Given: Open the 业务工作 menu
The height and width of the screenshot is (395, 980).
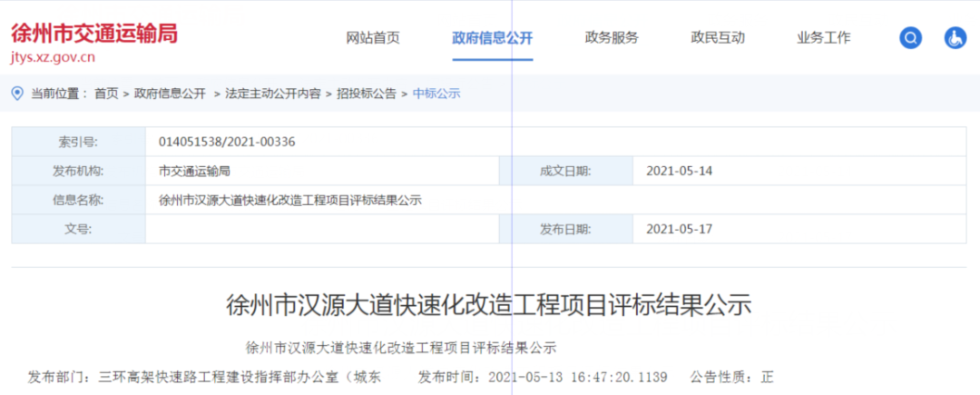Looking at the screenshot, I should click(x=824, y=37).
